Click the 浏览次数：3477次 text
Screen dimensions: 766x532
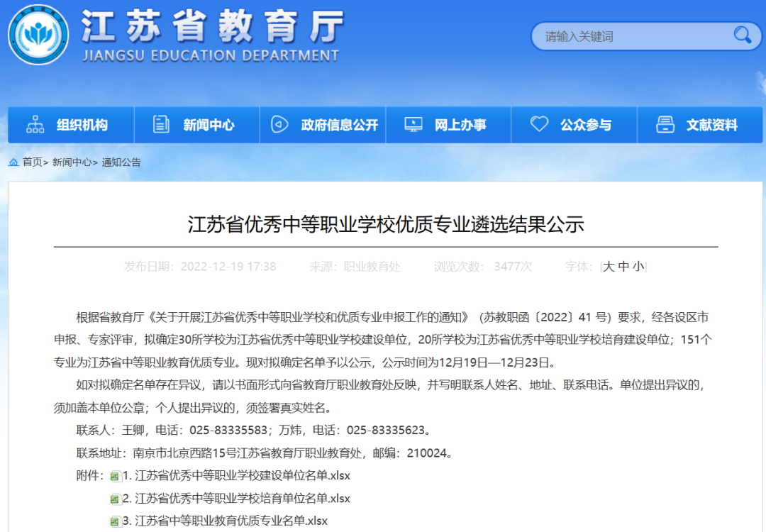point(483,266)
